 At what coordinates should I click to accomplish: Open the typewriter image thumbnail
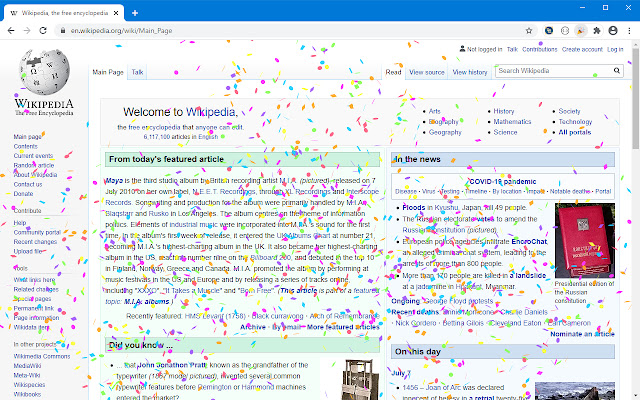(359, 379)
